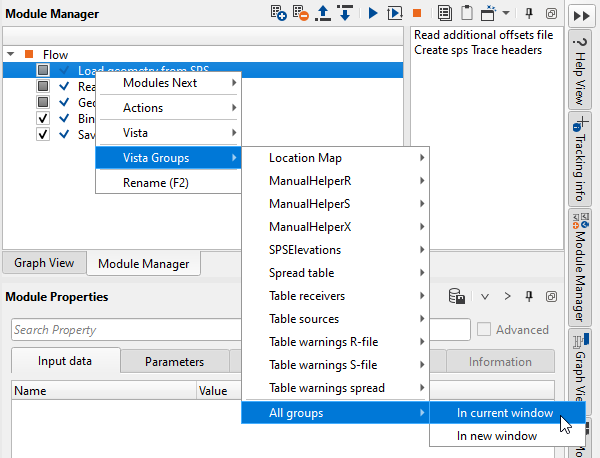Move module down with the down-arrow icon
The height and width of the screenshot is (458, 600).
click(x=343, y=13)
